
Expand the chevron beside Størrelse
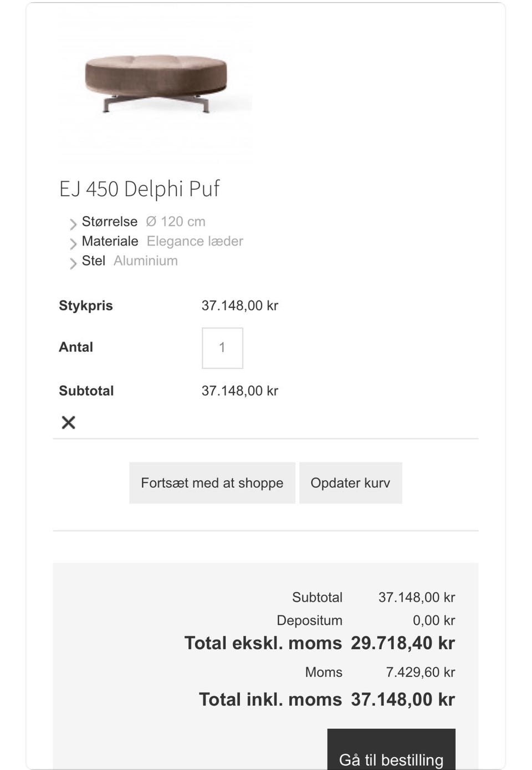(x=73, y=224)
